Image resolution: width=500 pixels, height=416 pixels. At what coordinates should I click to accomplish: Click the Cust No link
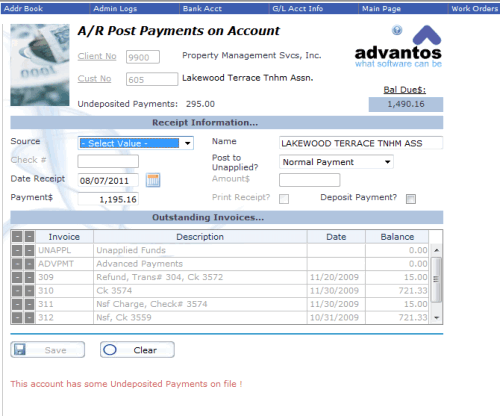94,79
